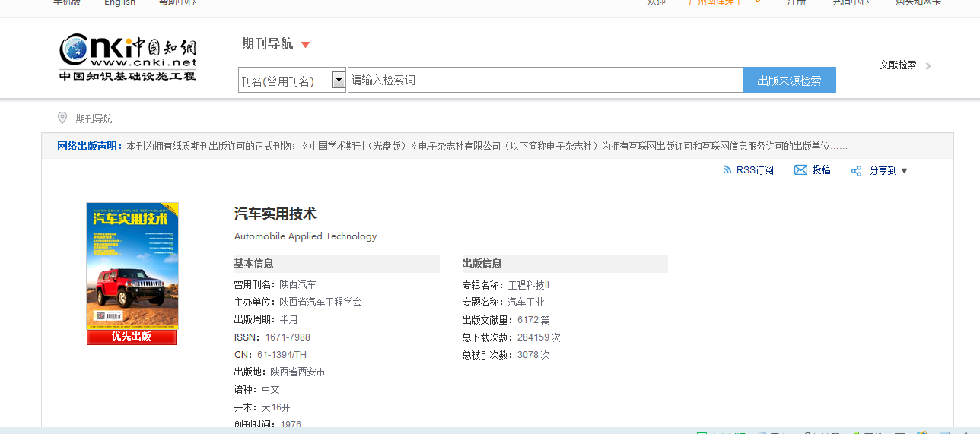
Task: Select the 期刊导航 breadcrumb link
Action: tap(94, 119)
